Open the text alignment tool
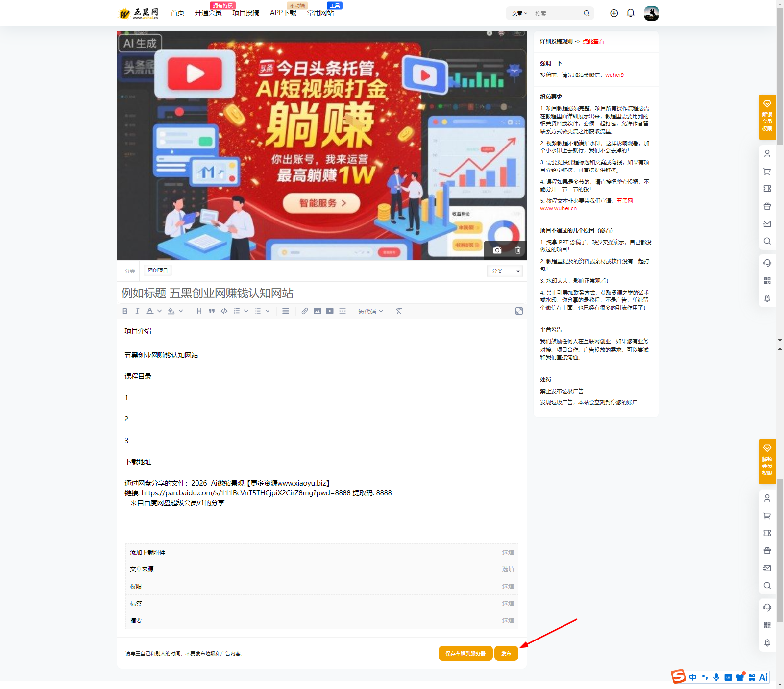 (x=286, y=311)
